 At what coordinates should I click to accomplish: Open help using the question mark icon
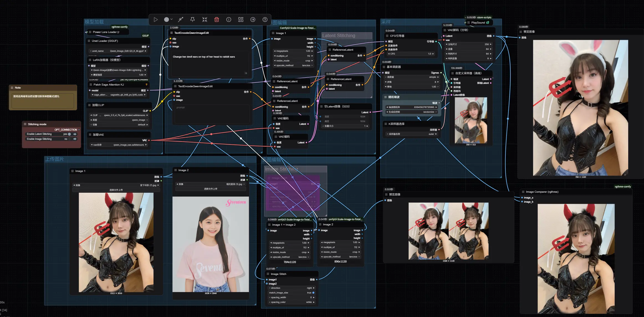(265, 19)
